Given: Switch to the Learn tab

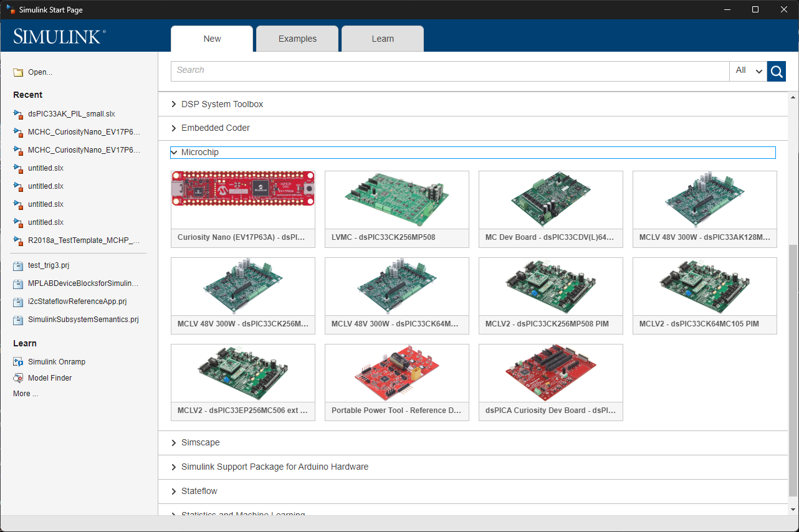Looking at the screenshot, I should click(x=383, y=39).
